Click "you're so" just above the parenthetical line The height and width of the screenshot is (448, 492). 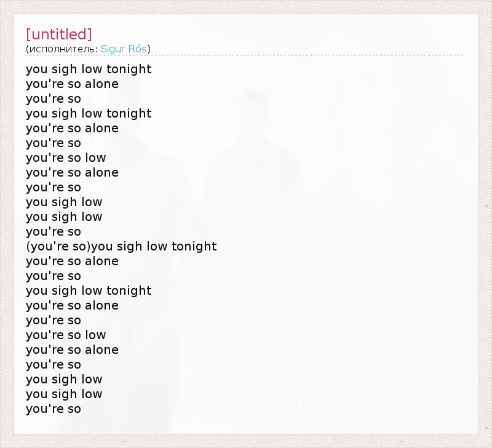coord(54,231)
